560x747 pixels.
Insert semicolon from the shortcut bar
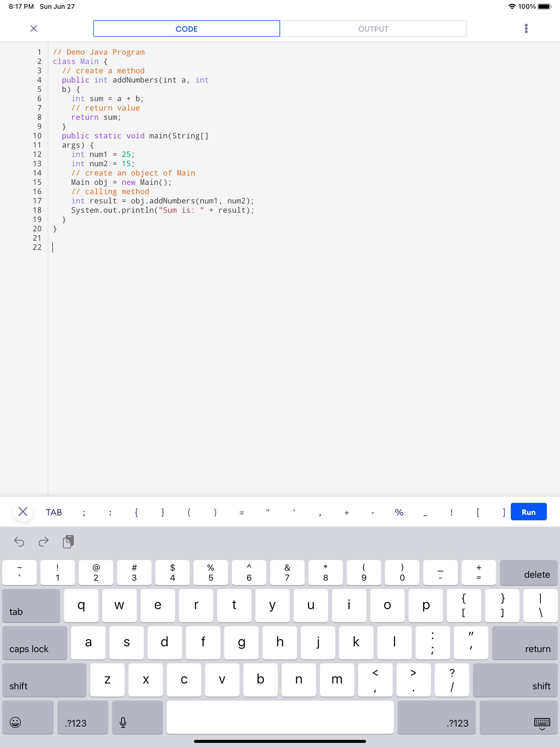(x=84, y=512)
